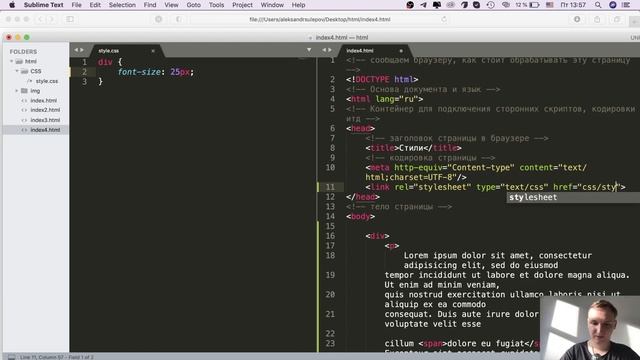Viewport: 640px width, 360px height.
Task: Open the Sublime Text application menu
Action: tap(43, 5)
